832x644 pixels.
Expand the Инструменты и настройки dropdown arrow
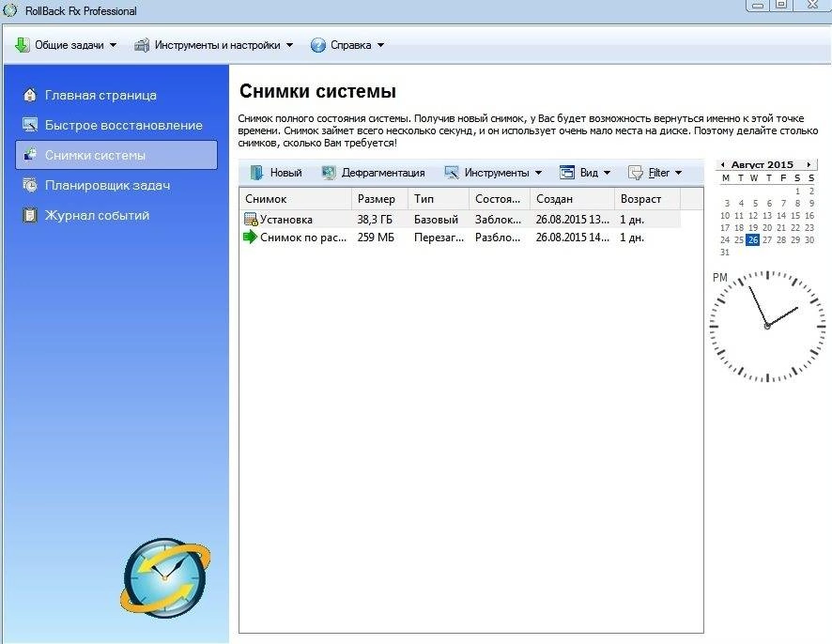coord(290,46)
